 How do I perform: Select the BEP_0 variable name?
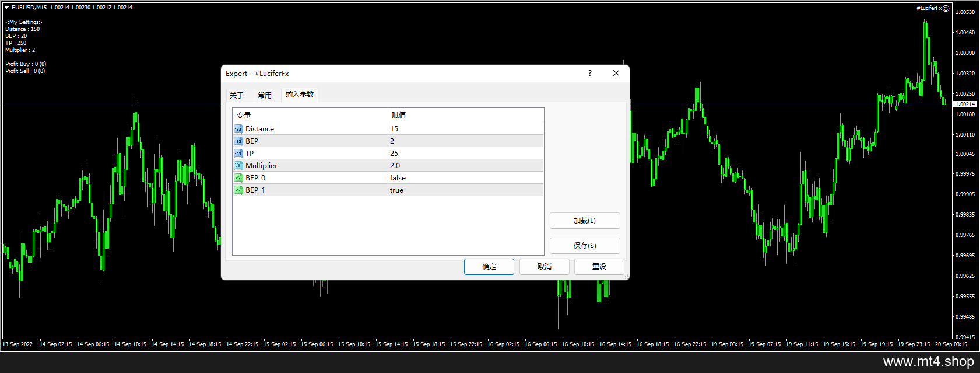(x=255, y=178)
